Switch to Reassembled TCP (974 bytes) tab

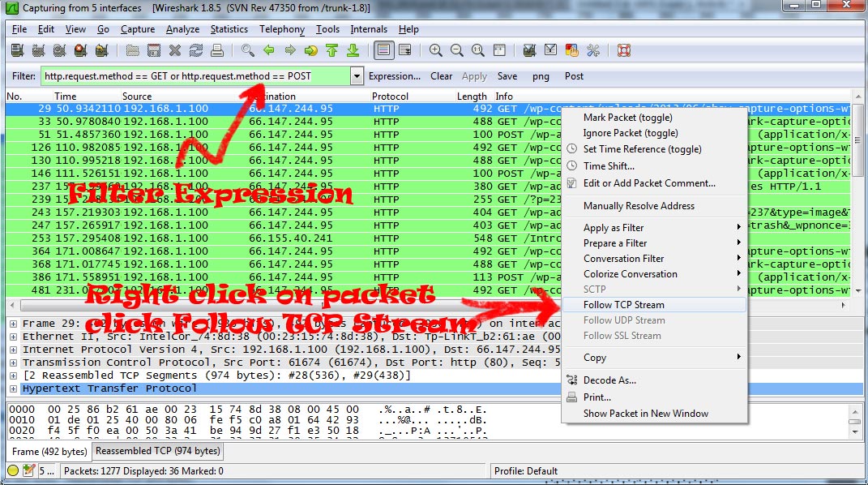(x=158, y=451)
